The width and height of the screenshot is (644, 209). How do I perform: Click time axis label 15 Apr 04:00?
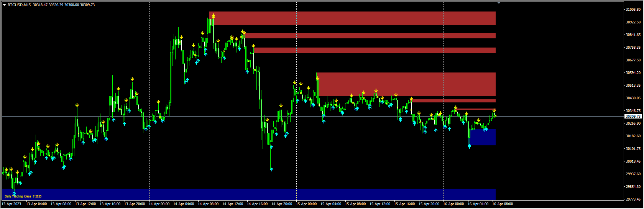click(331, 204)
